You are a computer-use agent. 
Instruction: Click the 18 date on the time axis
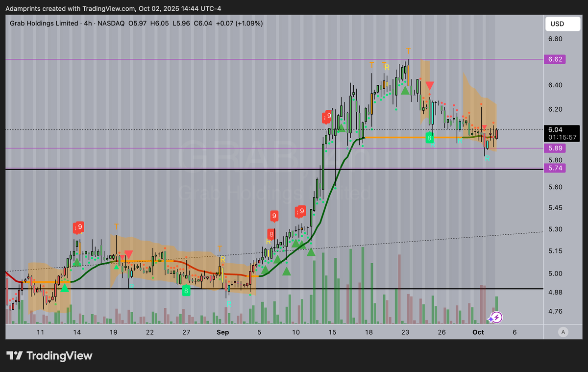368,332
